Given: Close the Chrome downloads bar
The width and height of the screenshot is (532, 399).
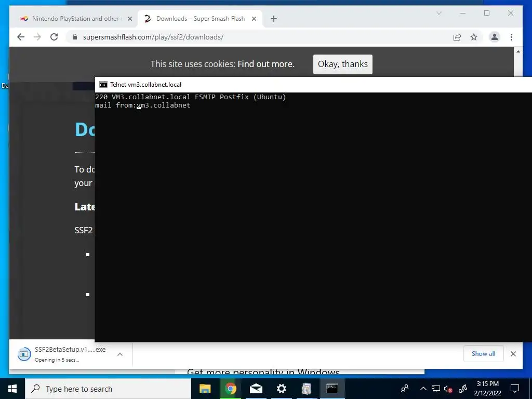Looking at the screenshot, I should click(x=513, y=354).
